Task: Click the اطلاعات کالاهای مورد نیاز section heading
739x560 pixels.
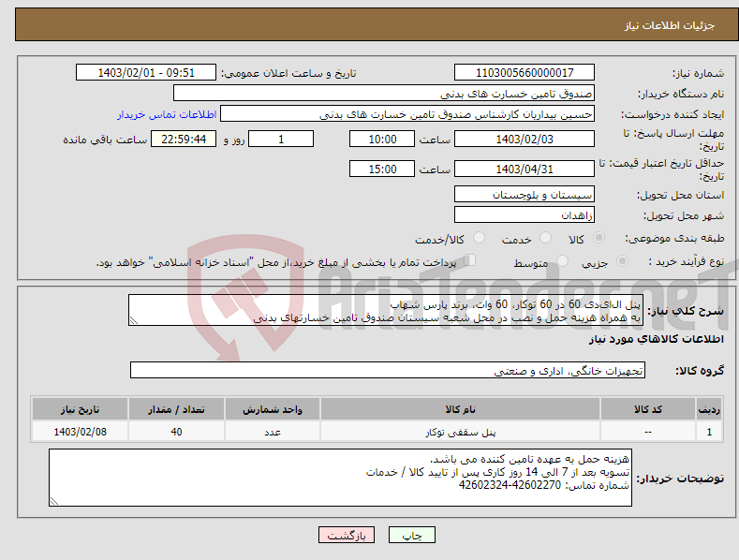Action: 656,339
